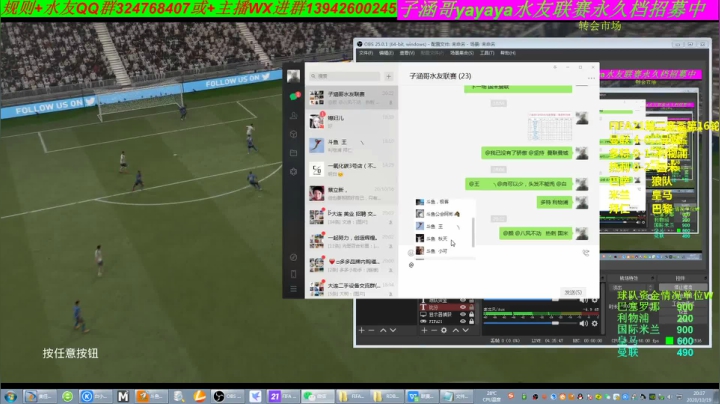Image resolution: width=720 pixels, height=404 pixels.
Task: Toggle visibility of the highlighted text source
Action: pos(463,307)
